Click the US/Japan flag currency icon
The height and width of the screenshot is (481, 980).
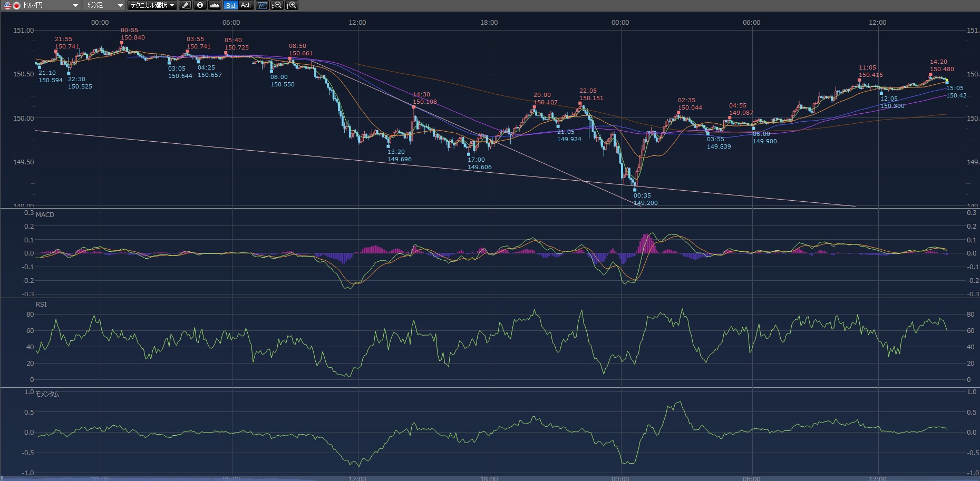point(12,5)
